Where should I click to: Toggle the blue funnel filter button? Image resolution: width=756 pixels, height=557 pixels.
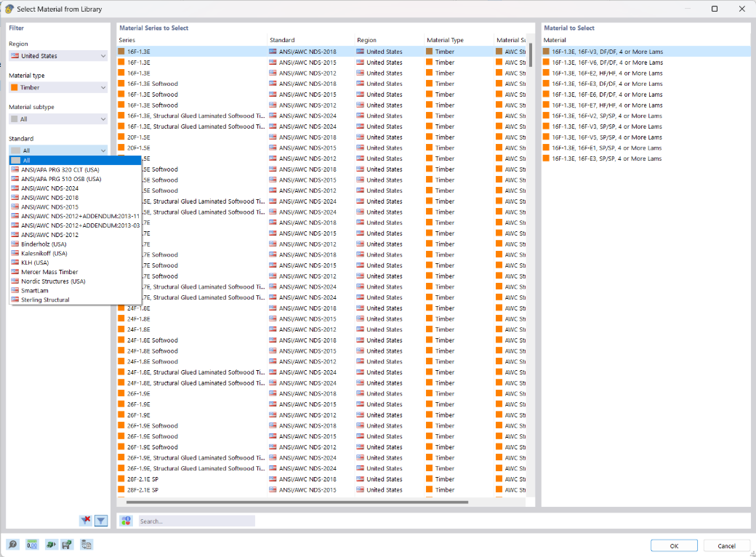(x=101, y=521)
